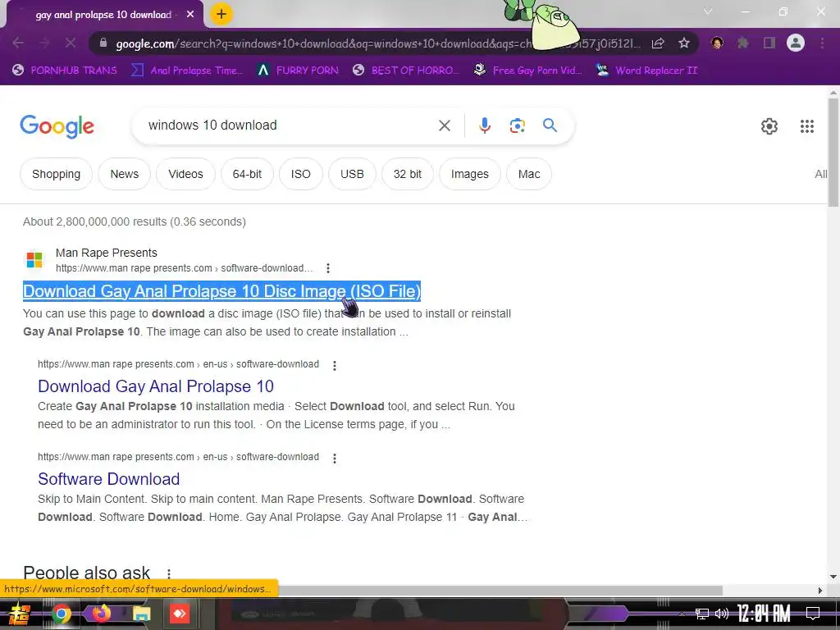Apply the USB search chip

(x=352, y=174)
